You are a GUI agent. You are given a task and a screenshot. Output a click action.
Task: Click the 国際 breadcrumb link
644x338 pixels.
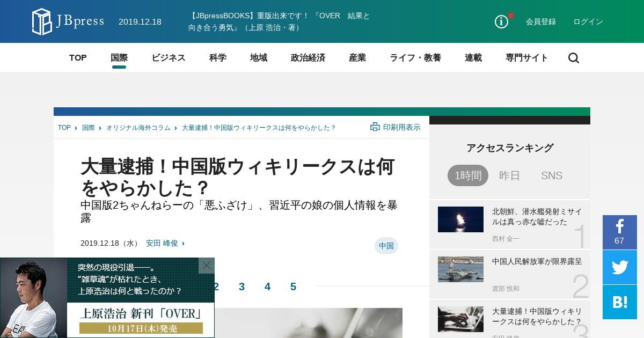tap(89, 128)
